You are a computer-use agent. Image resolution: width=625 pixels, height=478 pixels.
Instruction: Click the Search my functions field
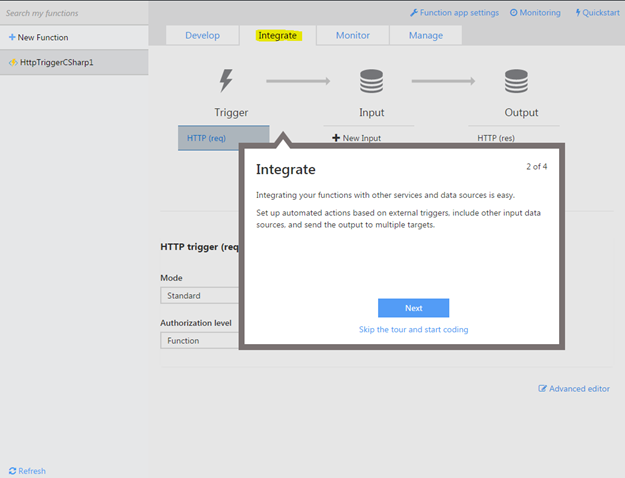click(x=74, y=13)
